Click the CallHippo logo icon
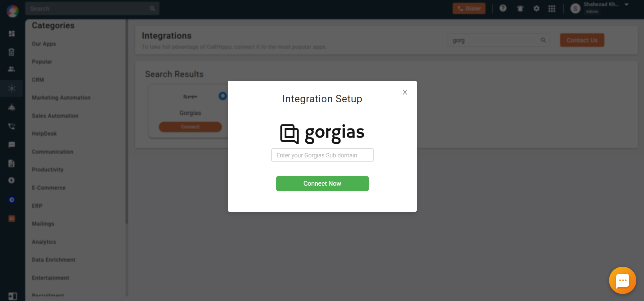The height and width of the screenshot is (301, 644). [x=13, y=11]
